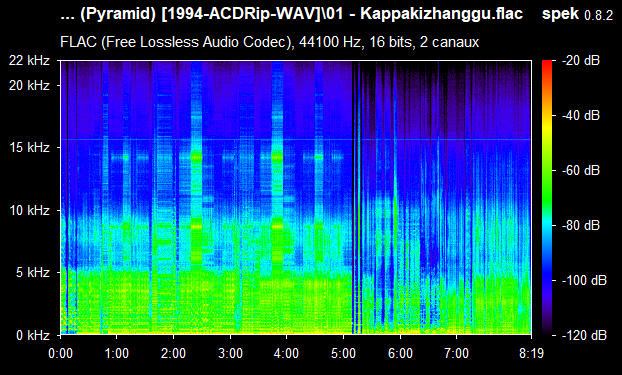Select the 0 kHz frequency label
This screenshot has height=375, width=622.
coord(33,335)
